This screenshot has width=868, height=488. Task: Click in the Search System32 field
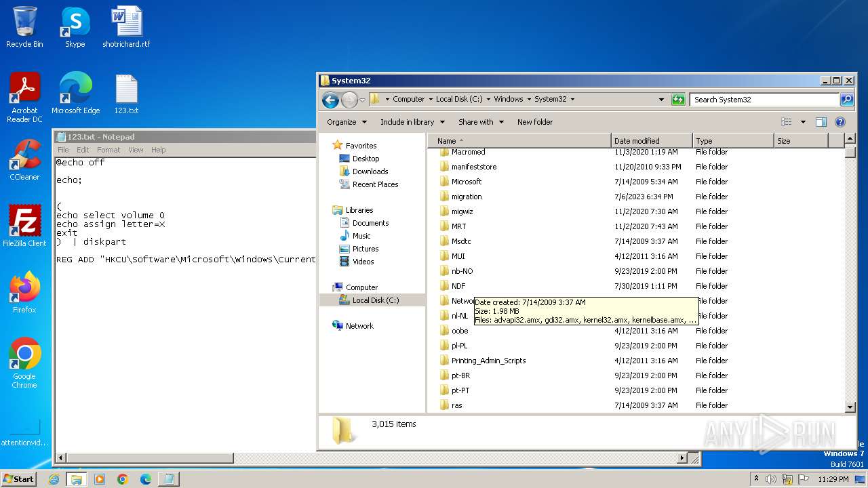[x=764, y=100]
